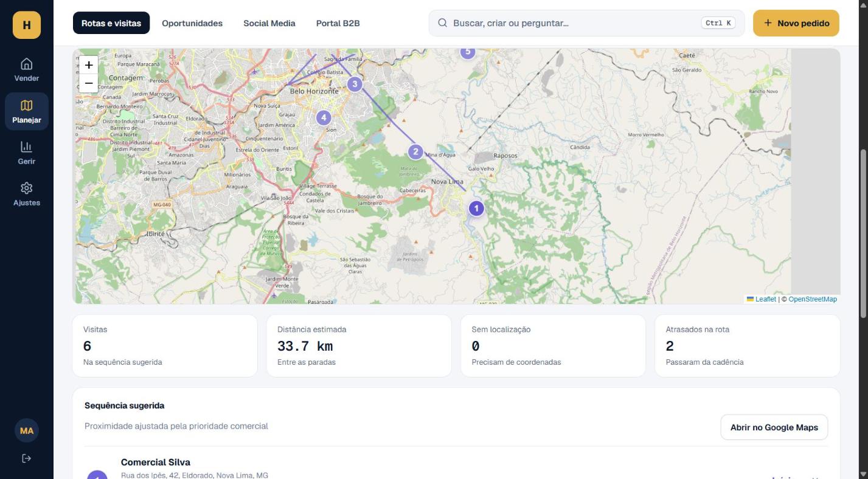The height and width of the screenshot is (479, 868).
Task: Click the scrollbar down arrow
Action: [x=863, y=474]
